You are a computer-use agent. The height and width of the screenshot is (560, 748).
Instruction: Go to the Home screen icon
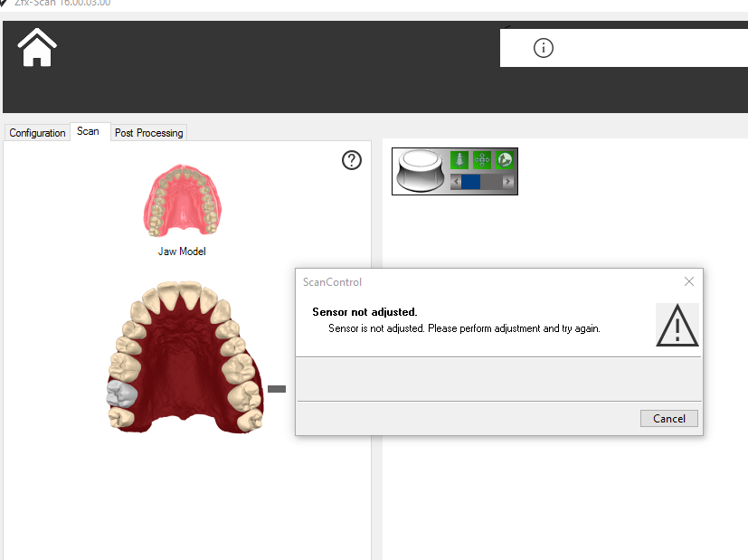[37, 48]
